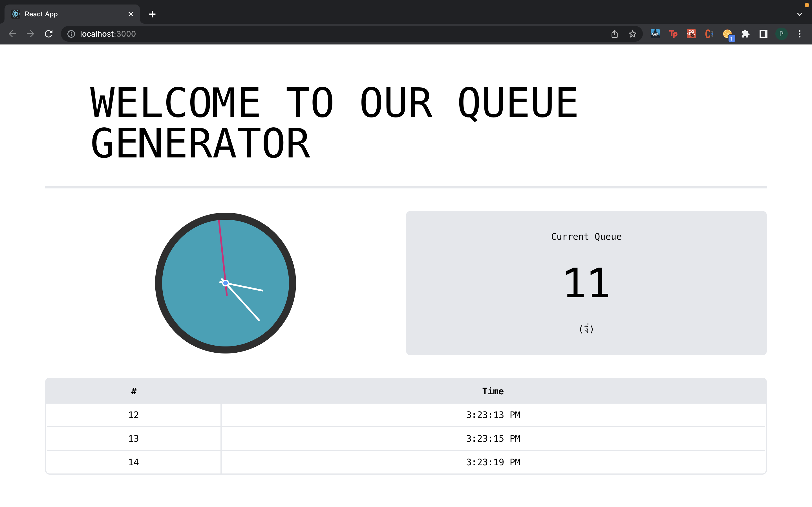
Task: Click inside the address bar
Action: point(201,34)
